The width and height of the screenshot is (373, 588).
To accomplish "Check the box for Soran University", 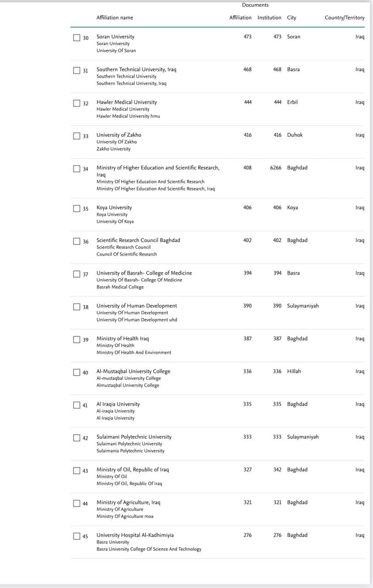I will point(77,37).
